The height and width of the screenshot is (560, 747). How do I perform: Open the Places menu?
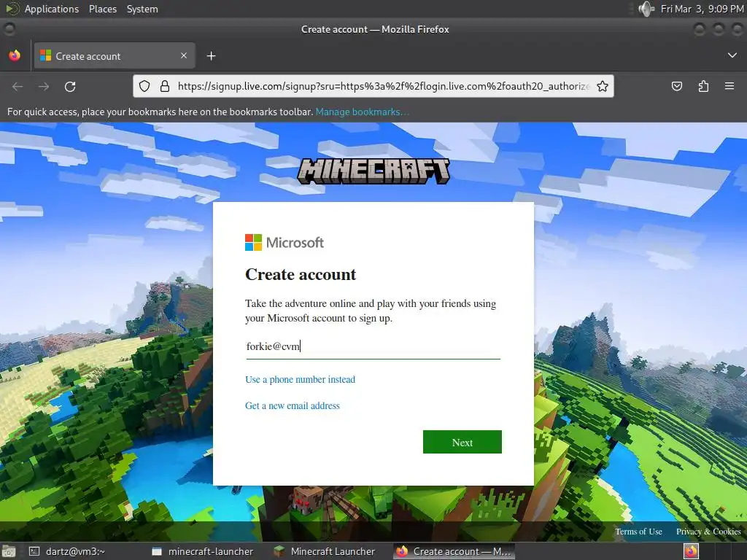pos(103,9)
